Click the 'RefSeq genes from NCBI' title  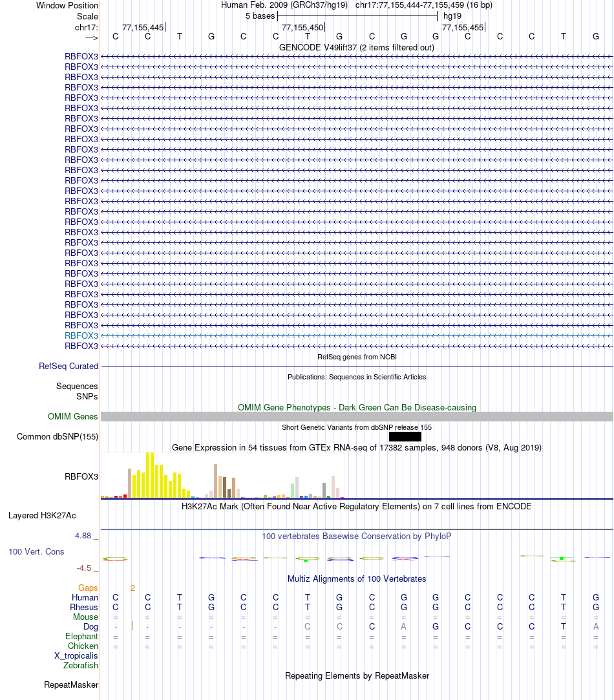point(357,357)
